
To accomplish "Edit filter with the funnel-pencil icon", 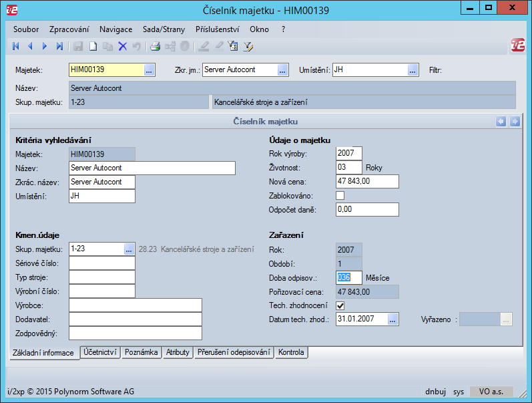I will [x=248, y=46].
